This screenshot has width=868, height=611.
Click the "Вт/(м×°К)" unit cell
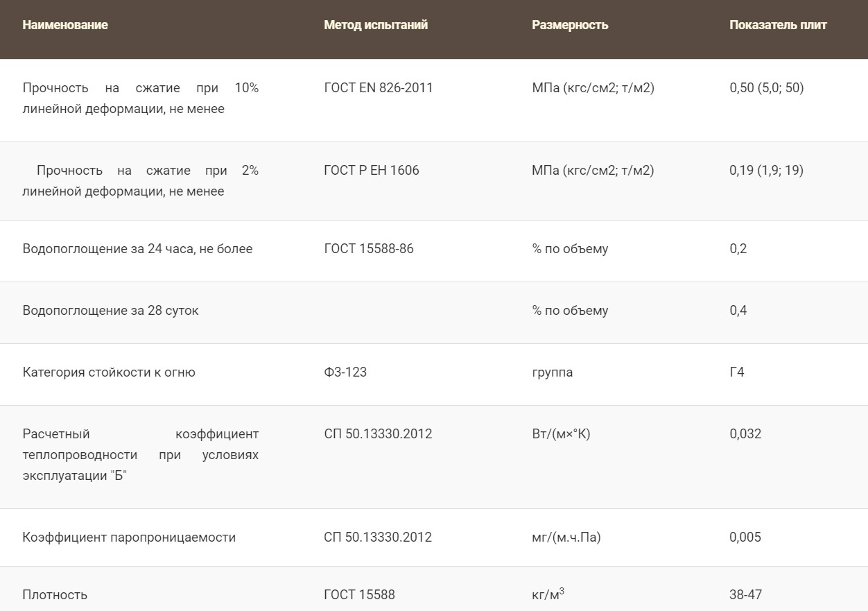point(561,434)
